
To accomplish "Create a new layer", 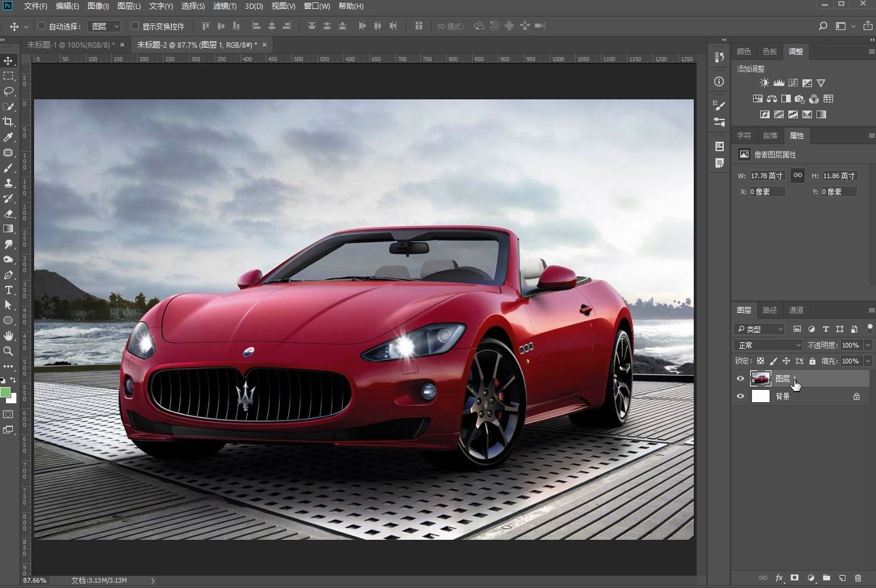I will 842,578.
